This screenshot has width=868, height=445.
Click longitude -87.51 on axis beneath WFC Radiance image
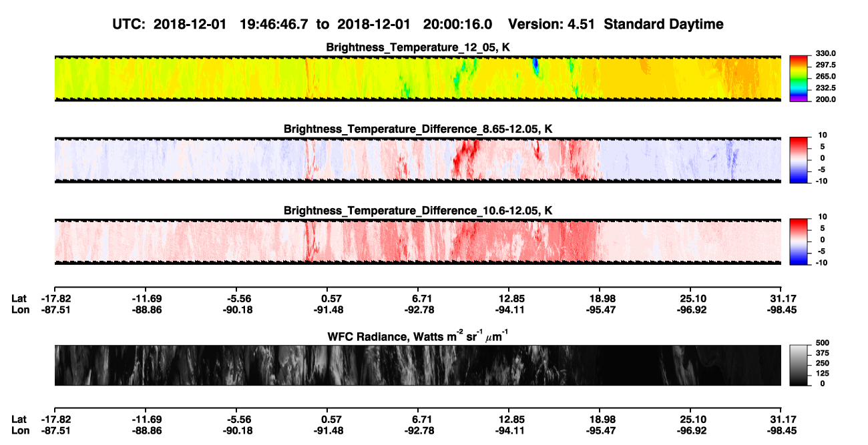[55, 430]
